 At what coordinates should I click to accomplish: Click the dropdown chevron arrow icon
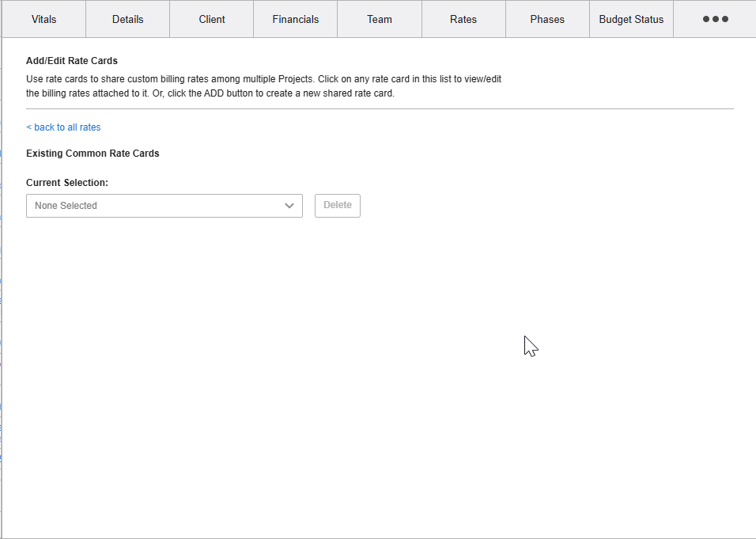tap(289, 206)
